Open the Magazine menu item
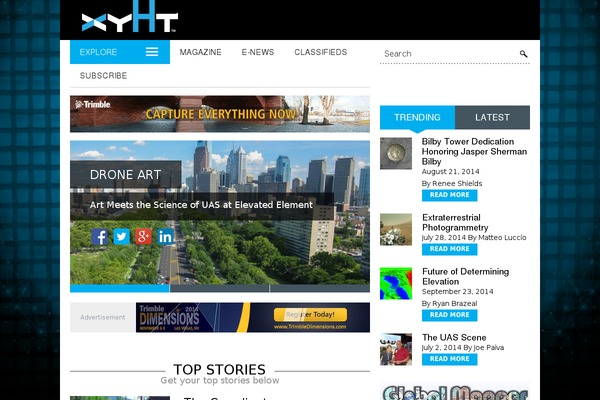The height and width of the screenshot is (400, 600). [x=201, y=52]
